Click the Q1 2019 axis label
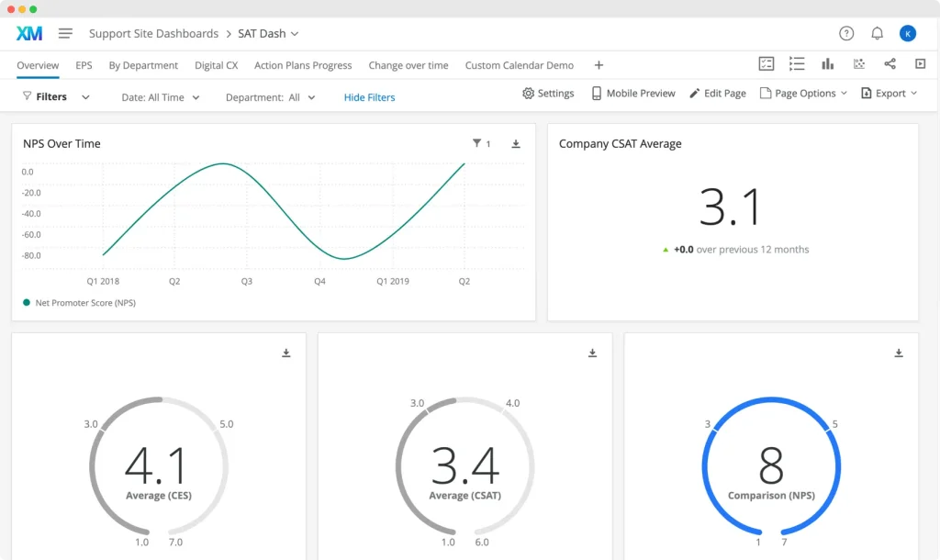940x560 pixels. click(x=393, y=281)
